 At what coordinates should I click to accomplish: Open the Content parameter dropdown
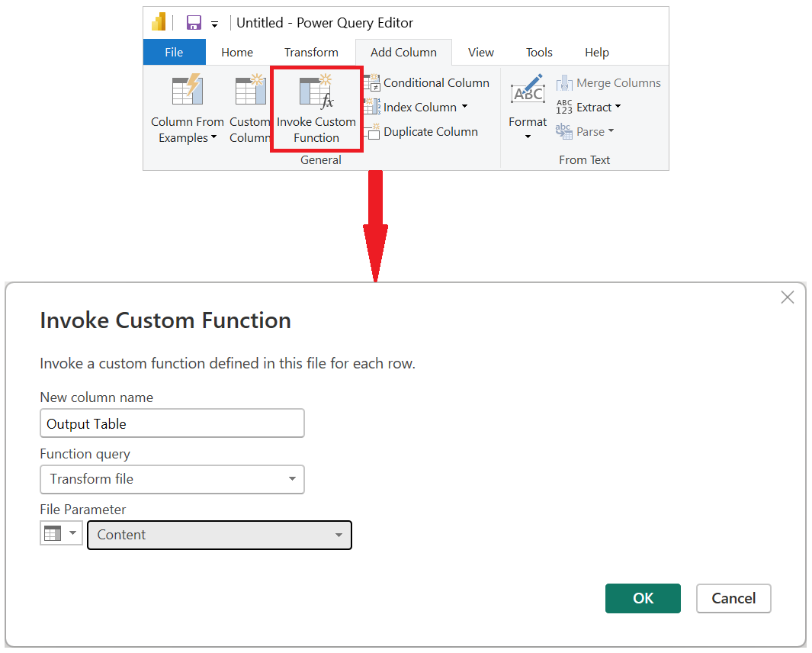(339, 535)
